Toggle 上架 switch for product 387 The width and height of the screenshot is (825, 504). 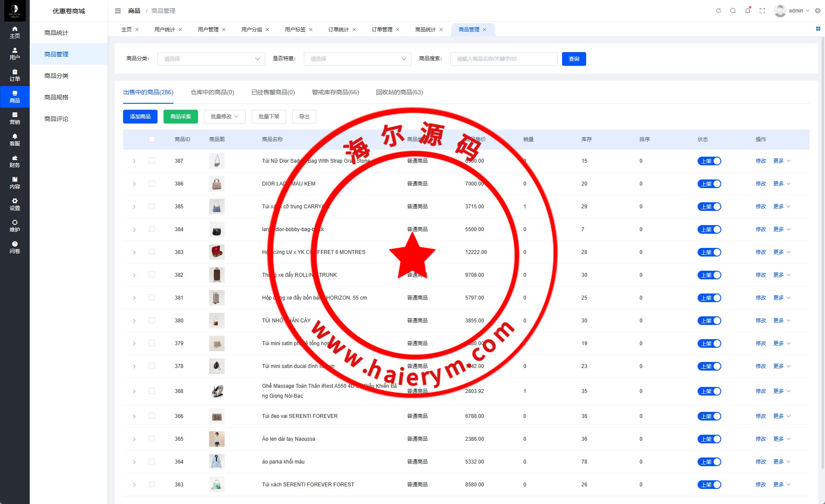(709, 161)
